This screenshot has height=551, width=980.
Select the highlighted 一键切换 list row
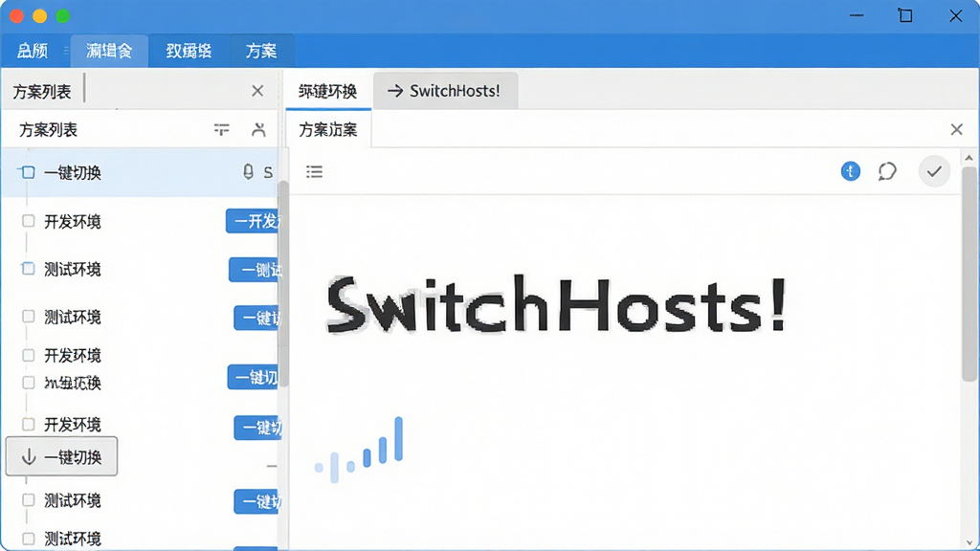[x=140, y=172]
